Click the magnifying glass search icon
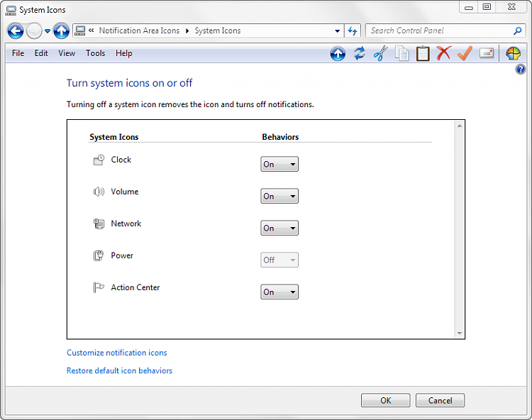The image size is (532, 420). pyautogui.click(x=517, y=31)
